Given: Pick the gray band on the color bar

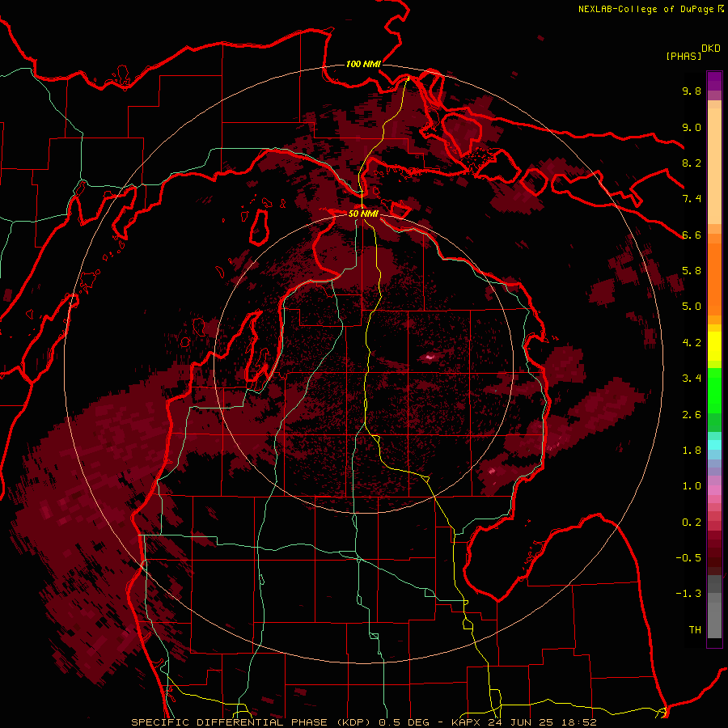Looking at the screenshot, I should point(714,607).
